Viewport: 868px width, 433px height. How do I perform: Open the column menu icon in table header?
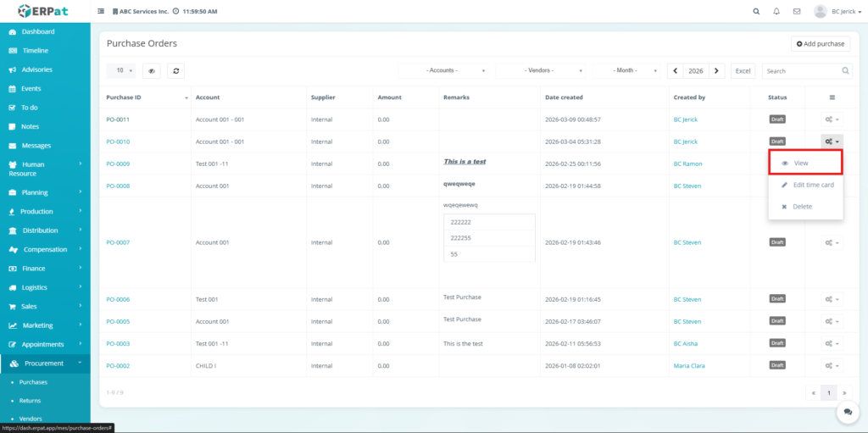coord(832,97)
